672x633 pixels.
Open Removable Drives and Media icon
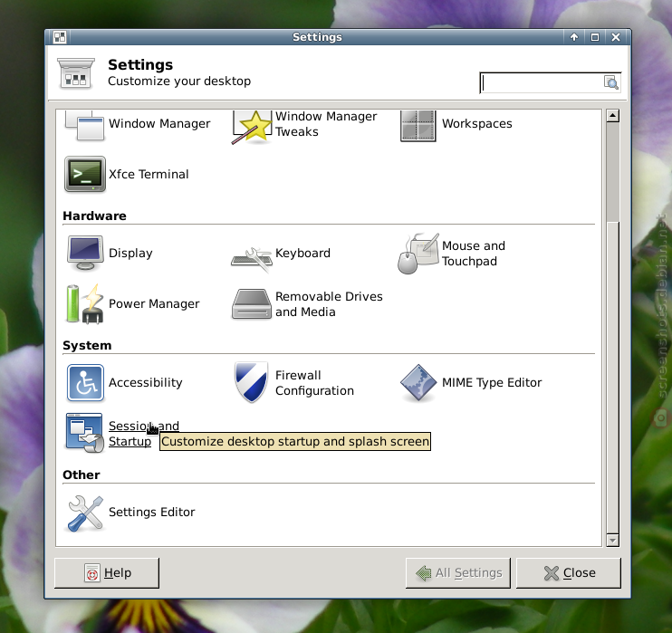(x=252, y=304)
